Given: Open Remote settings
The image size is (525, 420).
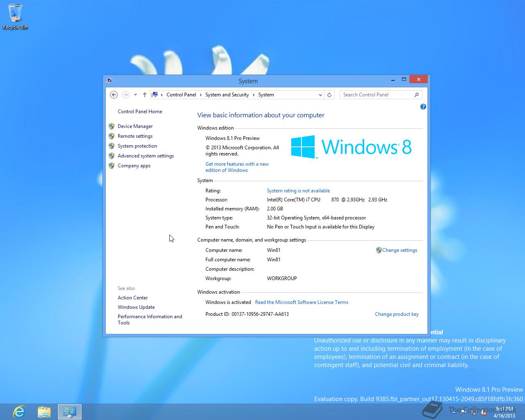Looking at the screenshot, I should (135, 136).
